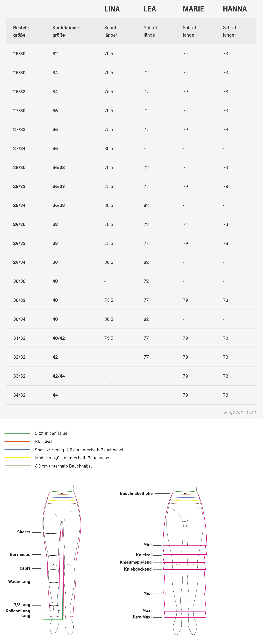This screenshot has height=644, width=263.
Task: Click the Wadenlang label on trouser diagram
Action: pos(19,581)
